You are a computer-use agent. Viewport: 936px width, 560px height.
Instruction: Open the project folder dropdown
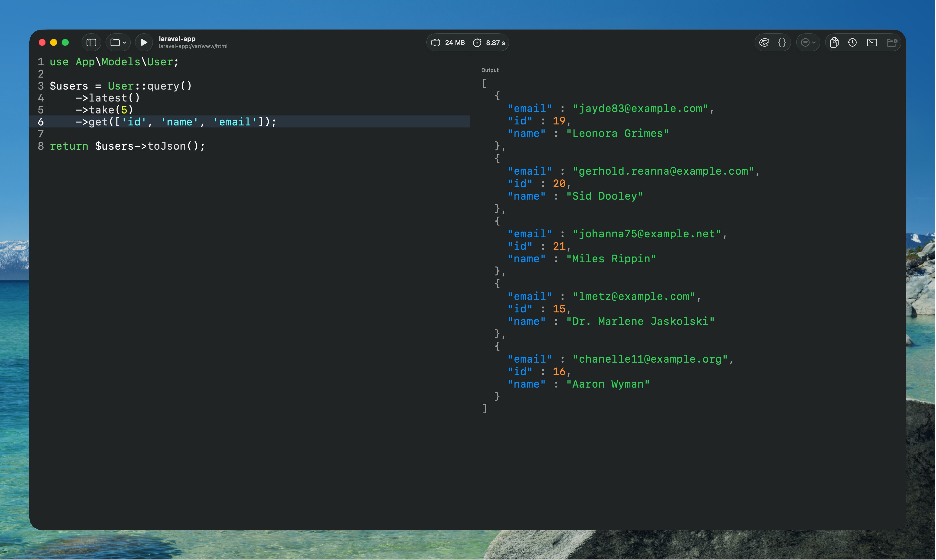point(118,43)
